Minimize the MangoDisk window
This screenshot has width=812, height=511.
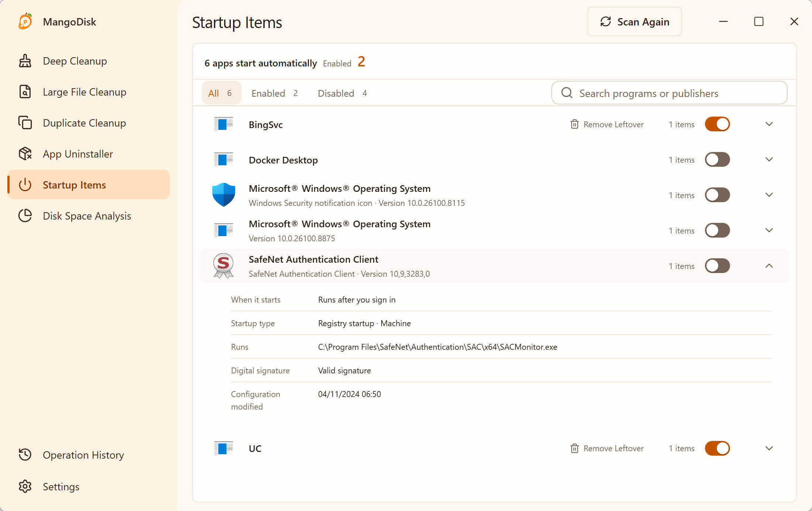723,22
